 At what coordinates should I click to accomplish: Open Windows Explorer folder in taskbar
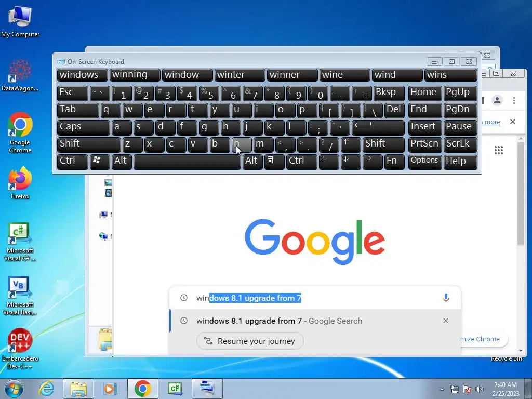[x=78, y=389]
